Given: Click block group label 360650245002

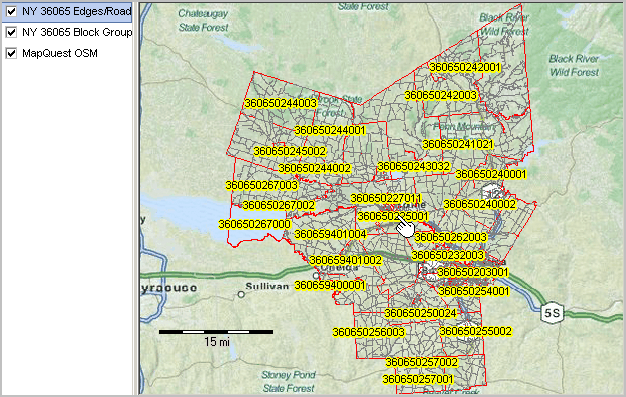Looking at the screenshot, I should (x=290, y=151).
